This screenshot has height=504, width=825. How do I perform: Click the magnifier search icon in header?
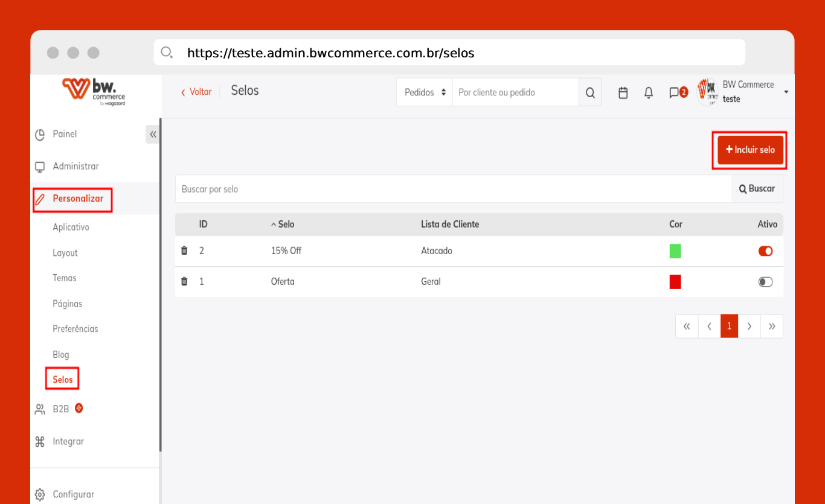click(590, 93)
